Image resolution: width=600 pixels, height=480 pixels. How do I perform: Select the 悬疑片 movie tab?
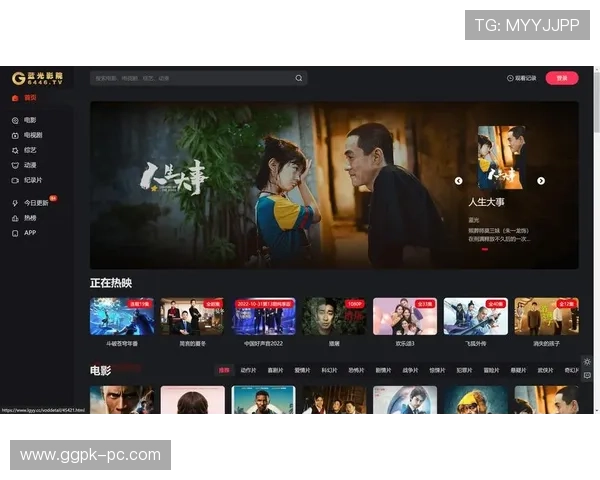(518, 370)
